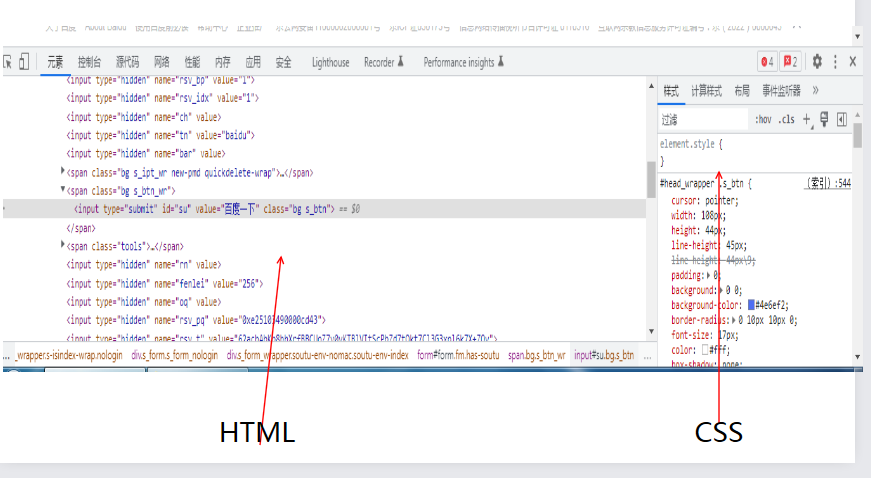Select the 计算样式 Computed subtab
The image size is (871, 478).
pos(706,91)
